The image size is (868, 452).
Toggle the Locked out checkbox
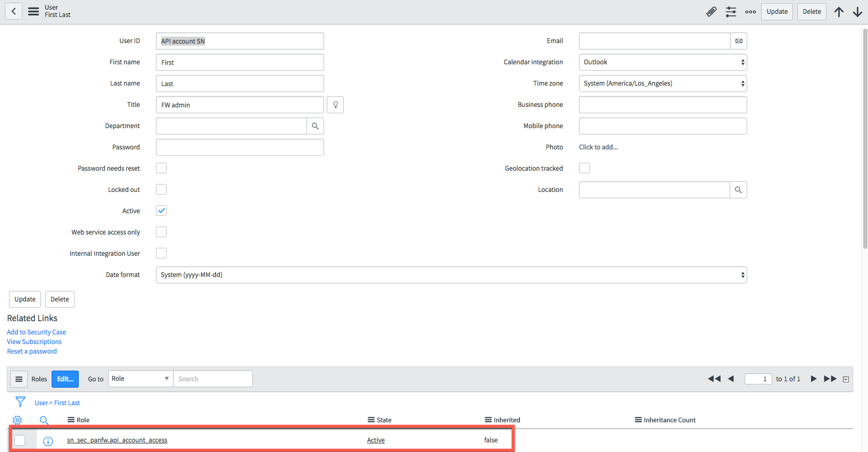(161, 189)
